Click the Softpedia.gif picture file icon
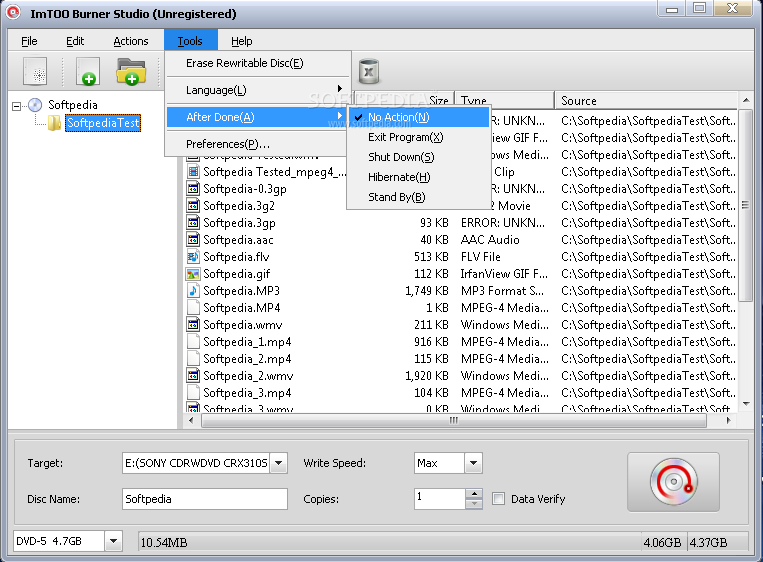This screenshot has height=562, width=763. (x=193, y=274)
